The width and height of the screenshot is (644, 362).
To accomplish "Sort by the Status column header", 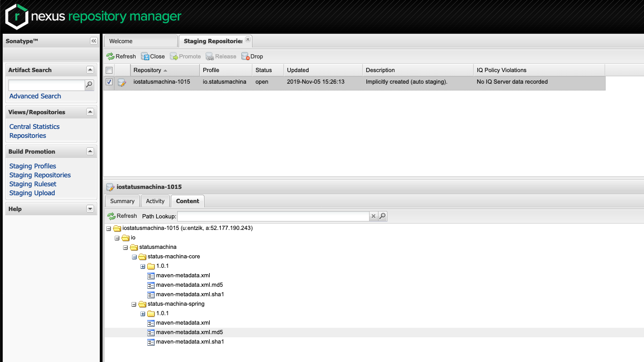I will pos(268,70).
